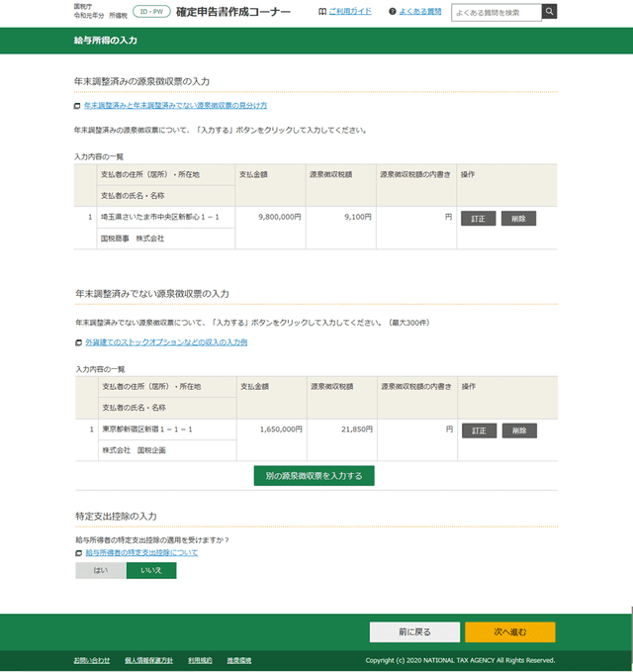
Task: Open link 外貨建てのストックオプションなどの収入の入力例
Action: (x=166, y=342)
